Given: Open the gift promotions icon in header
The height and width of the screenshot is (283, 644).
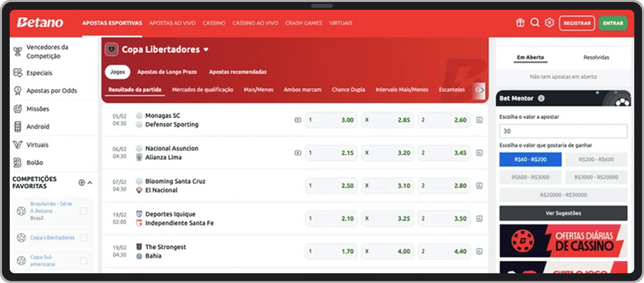Looking at the screenshot, I should (x=520, y=23).
